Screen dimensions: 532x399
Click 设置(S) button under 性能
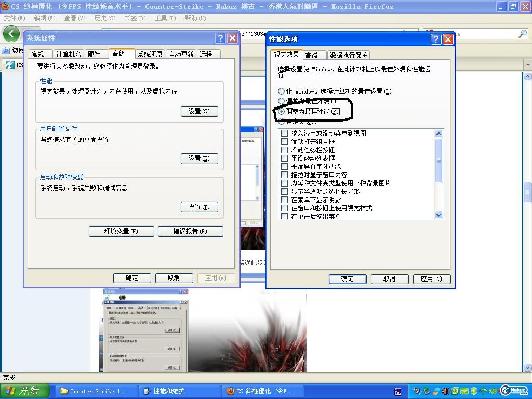pyautogui.click(x=199, y=111)
